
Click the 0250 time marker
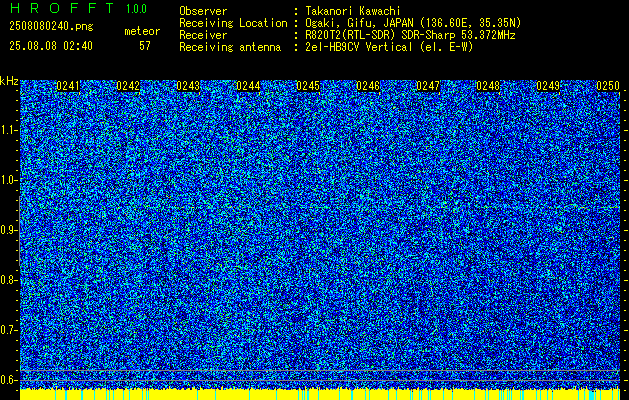click(x=608, y=86)
